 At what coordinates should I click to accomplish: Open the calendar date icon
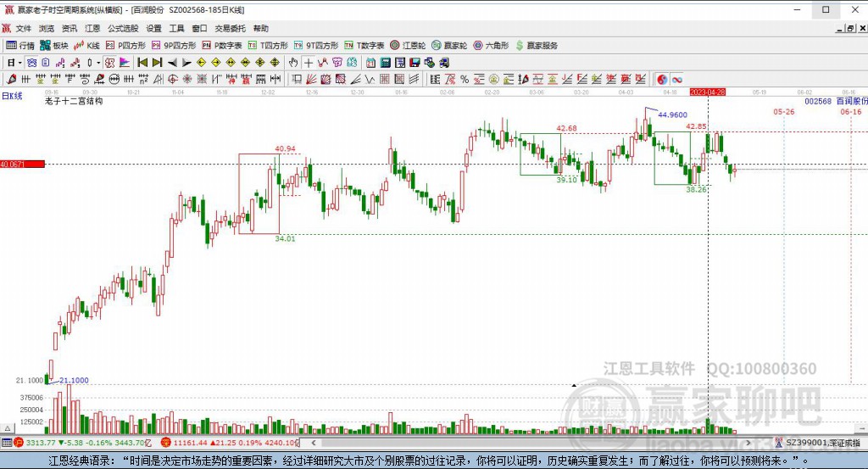click(370, 63)
